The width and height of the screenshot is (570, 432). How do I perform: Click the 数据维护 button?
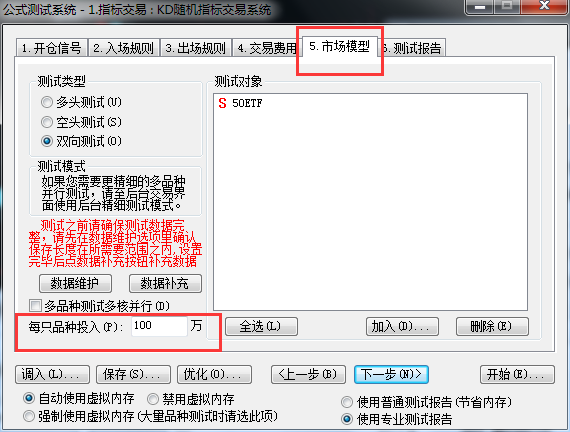click(75, 283)
